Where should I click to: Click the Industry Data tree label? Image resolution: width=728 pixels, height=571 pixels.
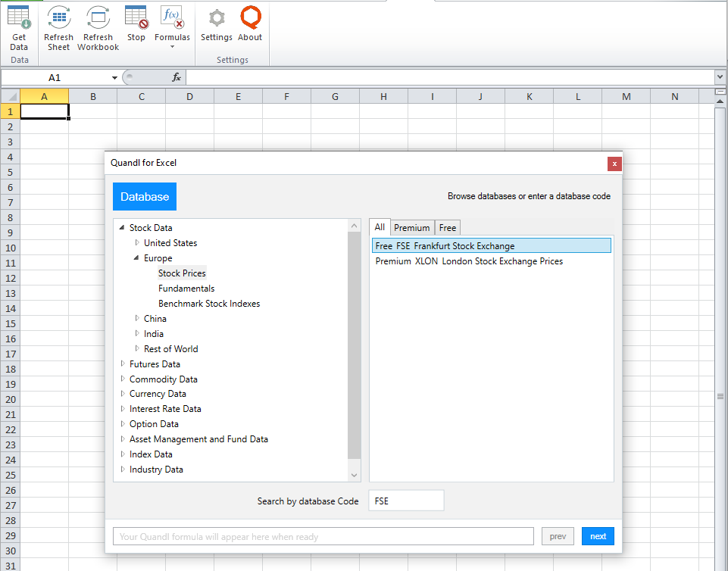coord(156,470)
